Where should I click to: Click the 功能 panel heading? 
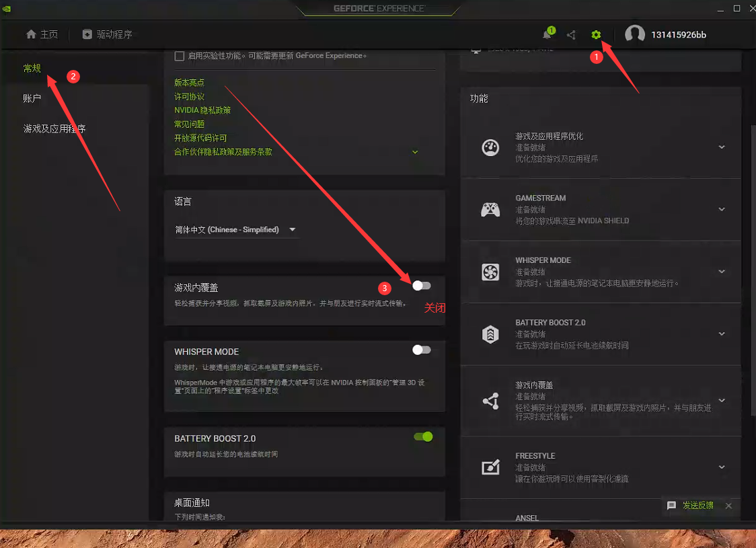[479, 98]
